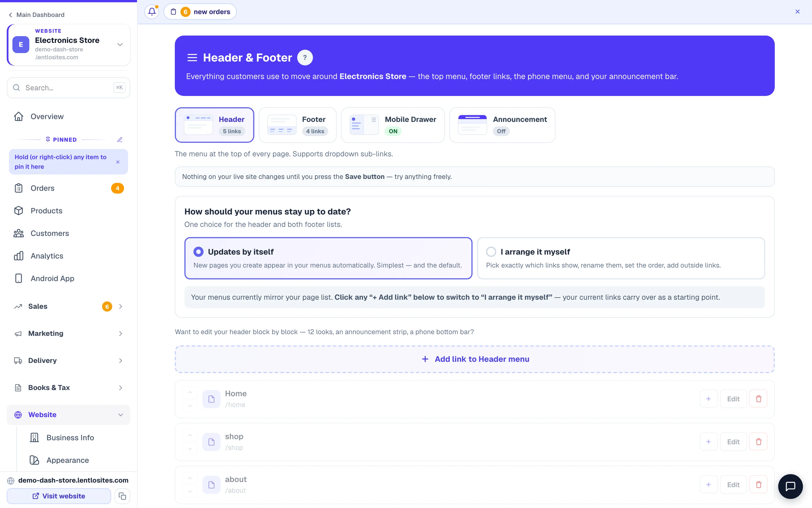Add a sub-link under shop
812x508 pixels.
tap(709, 442)
